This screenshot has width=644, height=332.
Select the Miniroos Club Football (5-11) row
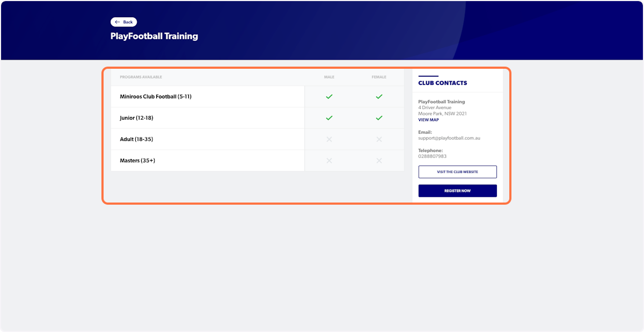pyautogui.click(x=258, y=97)
